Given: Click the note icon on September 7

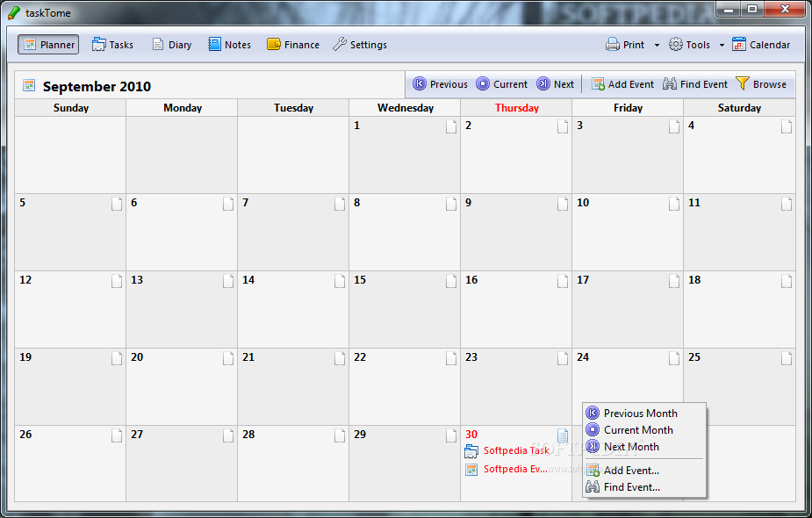Looking at the screenshot, I should coord(339,204).
